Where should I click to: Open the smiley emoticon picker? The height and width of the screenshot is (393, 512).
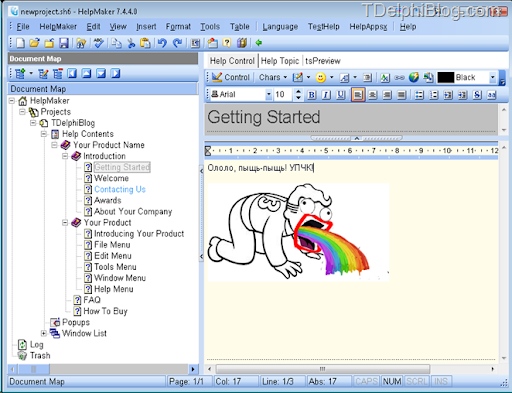coord(321,78)
